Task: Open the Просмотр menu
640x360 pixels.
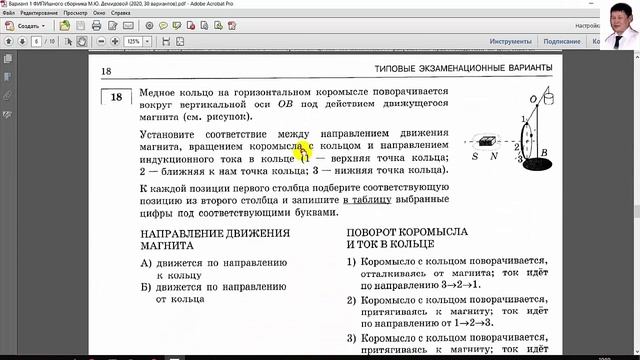Action: coord(75,13)
